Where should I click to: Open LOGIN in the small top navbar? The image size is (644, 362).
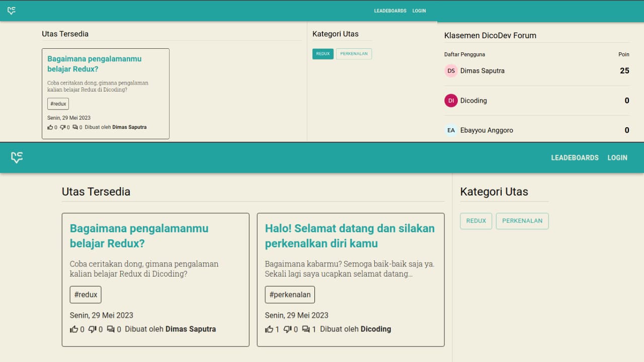point(419,11)
